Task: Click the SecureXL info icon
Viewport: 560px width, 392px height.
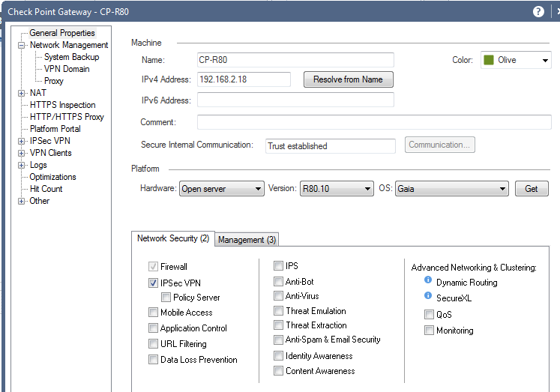Action: 428,295
